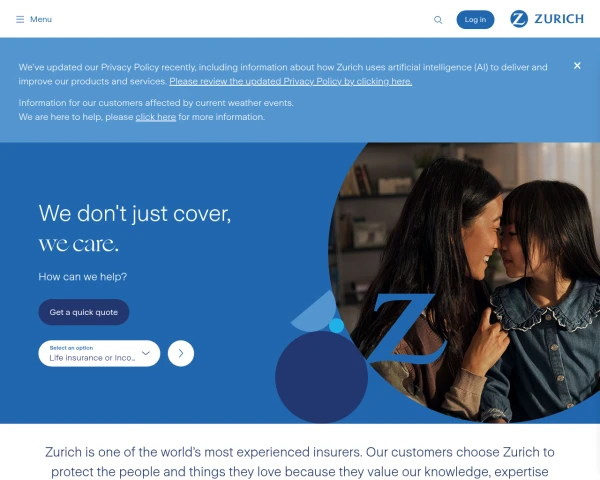
Task: Open the search magnifier icon
Action: (438, 20)
